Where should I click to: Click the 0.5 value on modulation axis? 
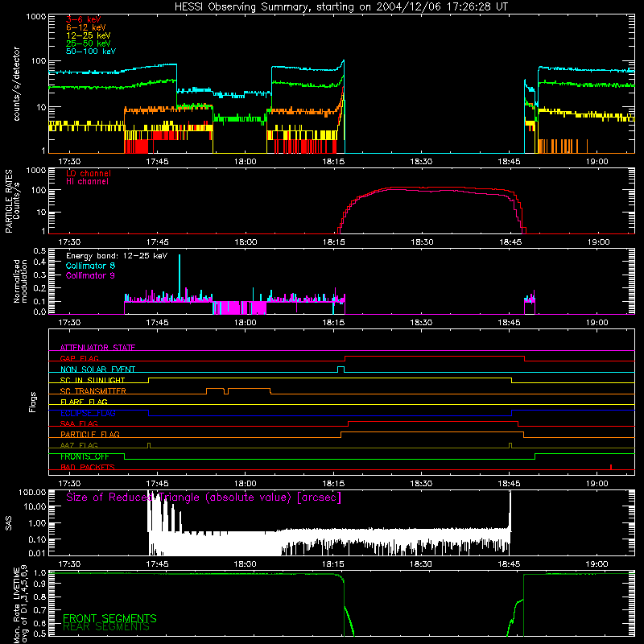pyautogui.click(x=39, y=250)
